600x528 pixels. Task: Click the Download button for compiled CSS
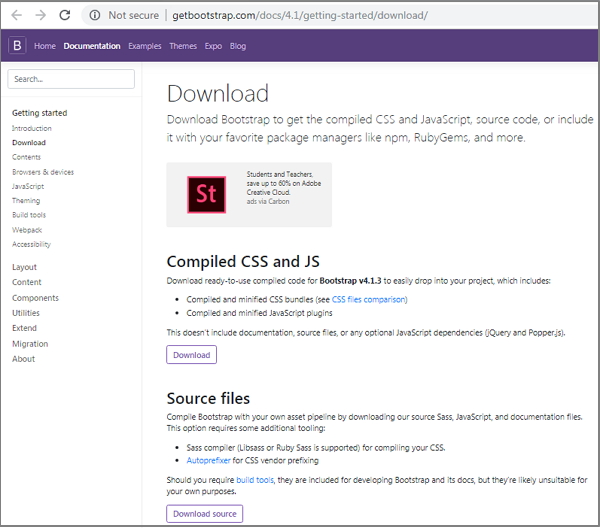191,354
